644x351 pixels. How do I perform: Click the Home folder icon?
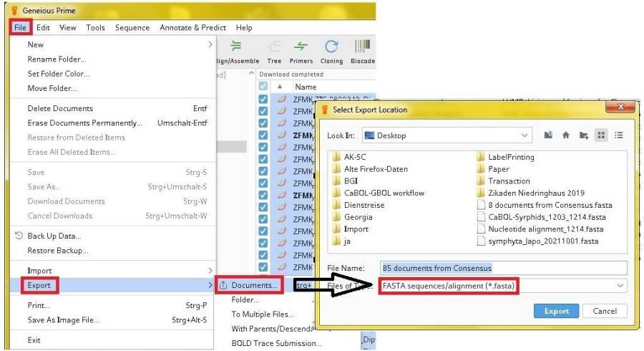566,135
